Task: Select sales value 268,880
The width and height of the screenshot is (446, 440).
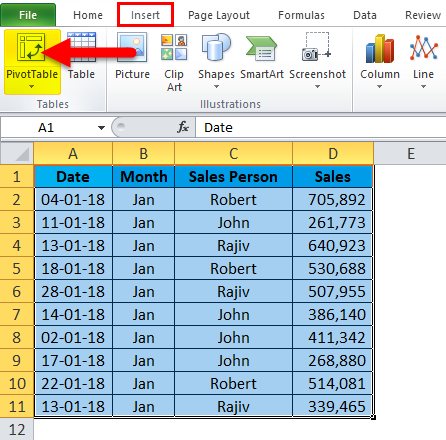Action: [x=333, y=360]
